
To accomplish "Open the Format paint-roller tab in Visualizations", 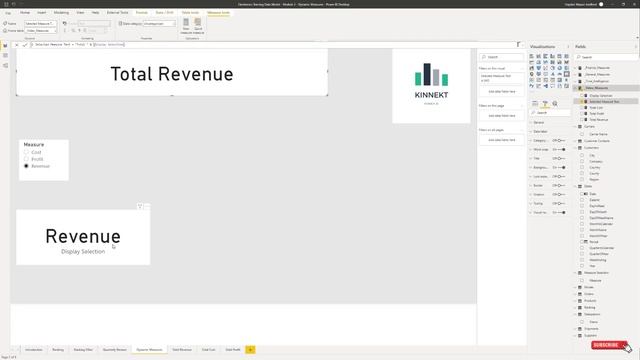I will click(x=545, y=104).
